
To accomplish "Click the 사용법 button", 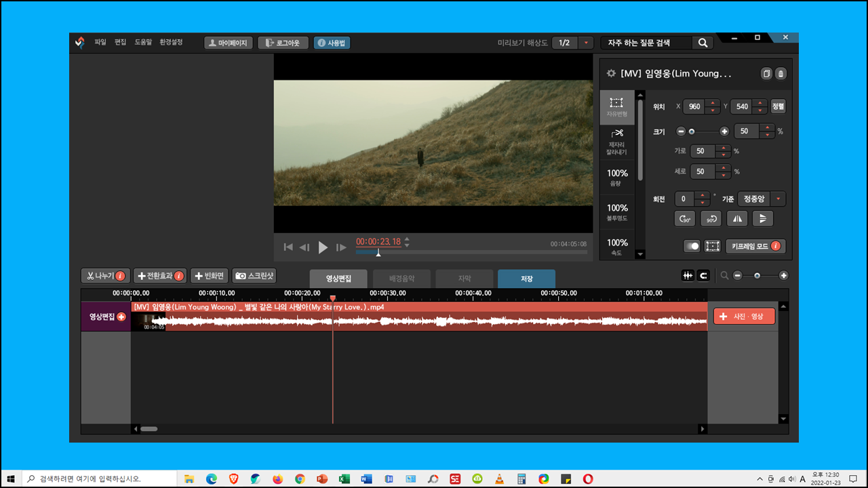I will coord(332,43).
